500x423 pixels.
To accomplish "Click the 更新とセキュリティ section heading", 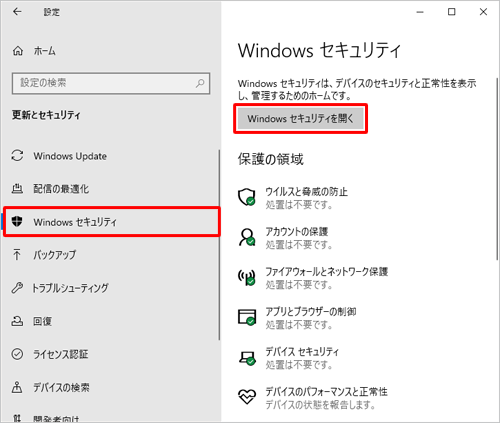I will click(46, 115).
